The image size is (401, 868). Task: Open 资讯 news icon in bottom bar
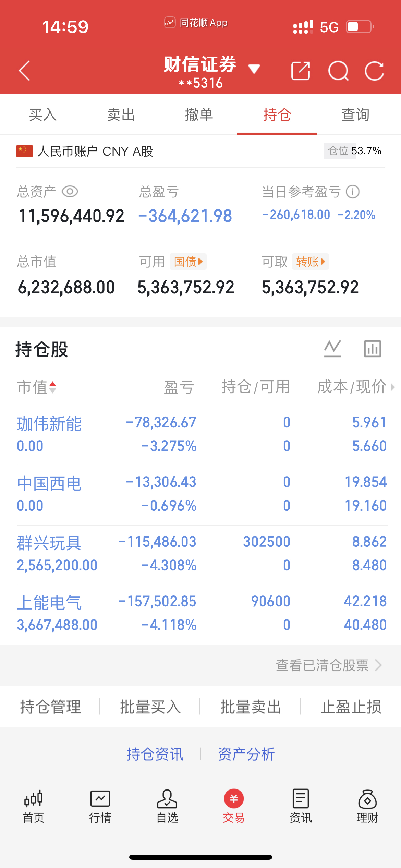[301, 799]
